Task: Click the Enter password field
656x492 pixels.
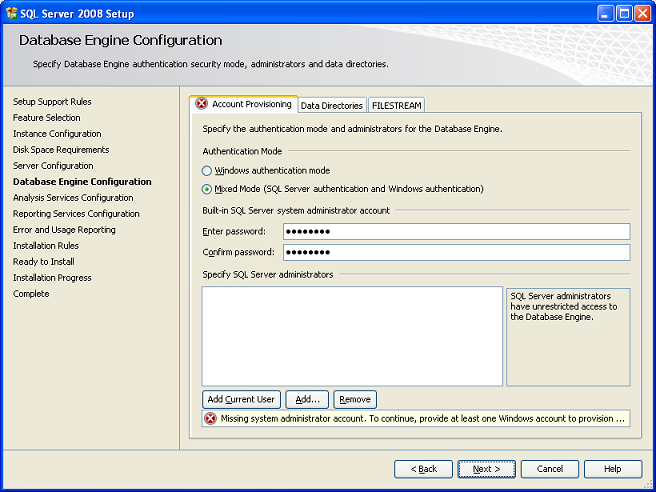Action: pos(456,231)
